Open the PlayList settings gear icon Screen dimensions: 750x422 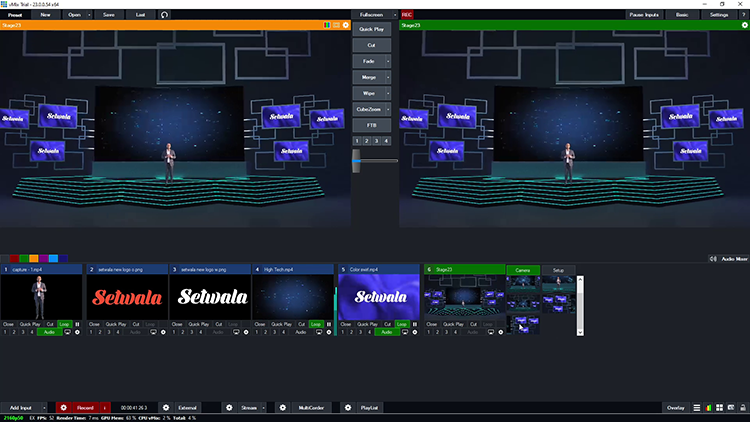(x=348, y=408)
